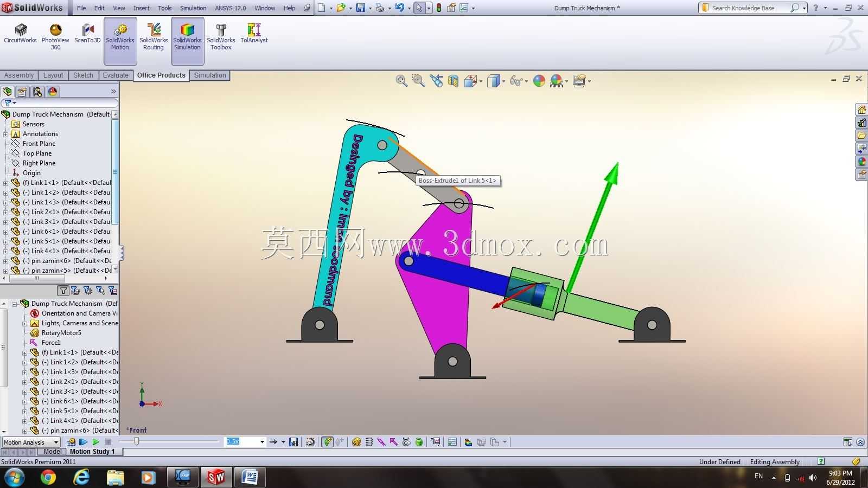This screenshot has width=868, height=488.
Task: Switch to the Evaluate tab
Action: pos(116,75)
